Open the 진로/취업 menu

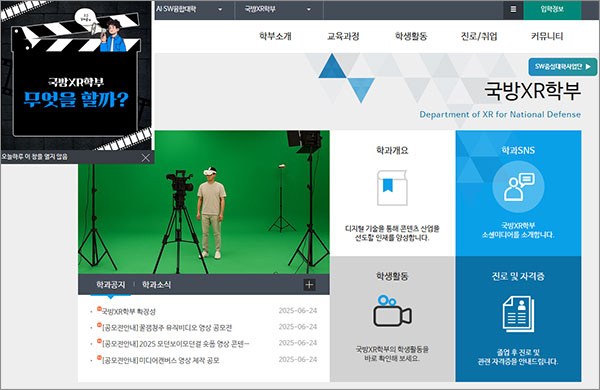[x=479, y=36]
